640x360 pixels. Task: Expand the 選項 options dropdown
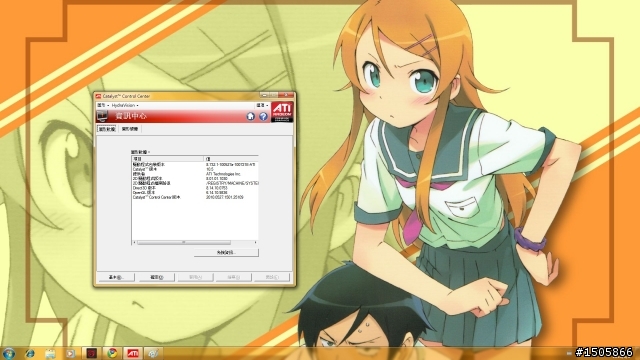pos(262,105)
